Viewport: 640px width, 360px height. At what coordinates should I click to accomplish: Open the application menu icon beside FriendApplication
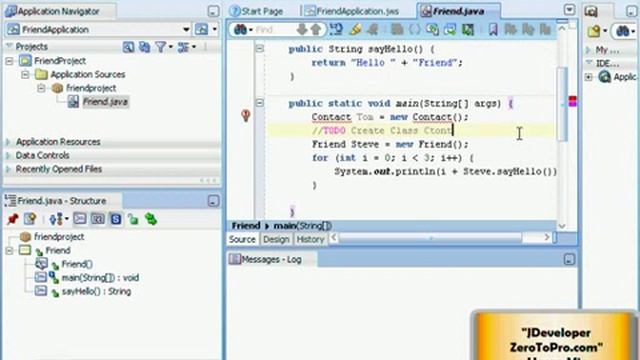202,29
